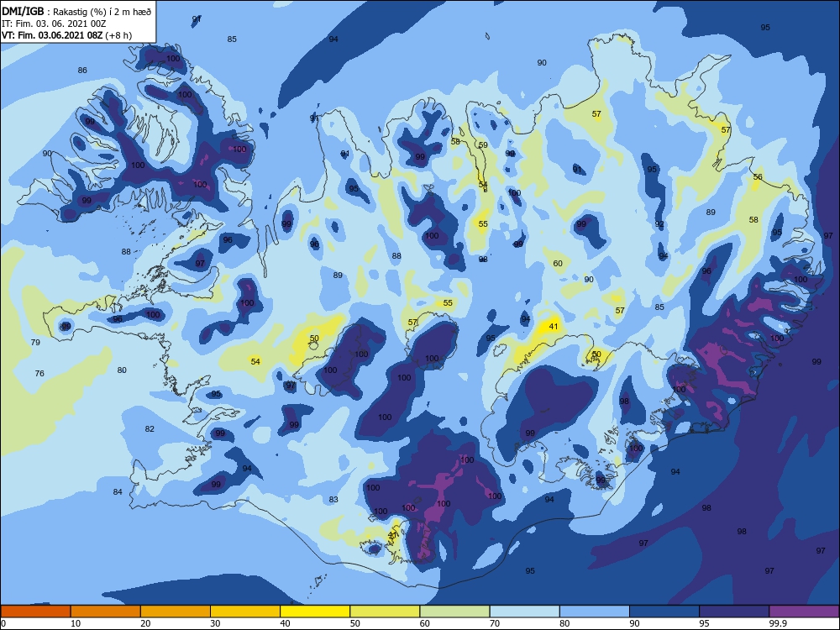Click the map value '86' northwest of Westfjords

pyautogui.click(x=82, y=71)
